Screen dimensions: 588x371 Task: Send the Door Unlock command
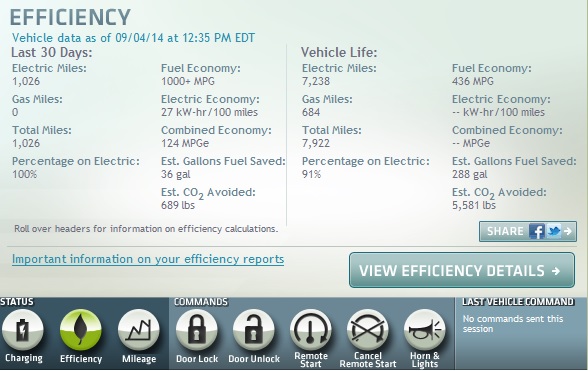tap(254, 330)
